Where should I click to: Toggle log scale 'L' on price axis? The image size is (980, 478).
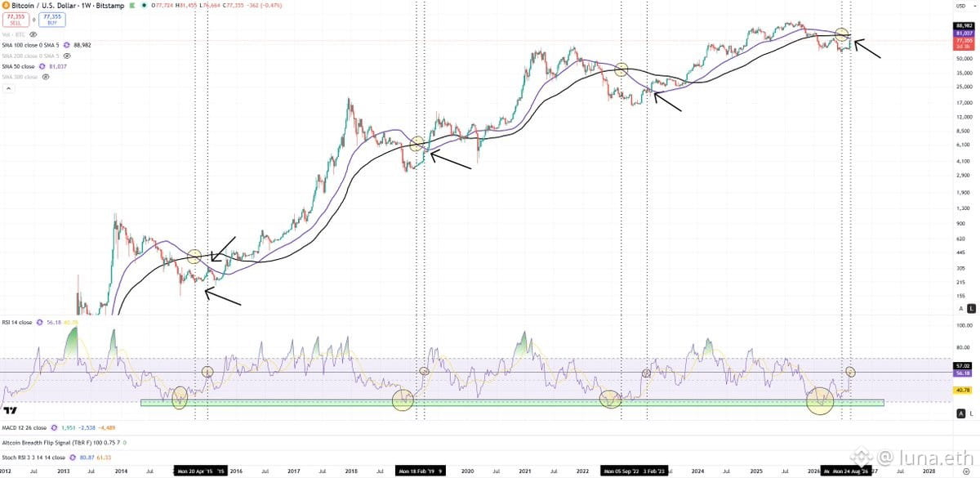click(972, 308)
